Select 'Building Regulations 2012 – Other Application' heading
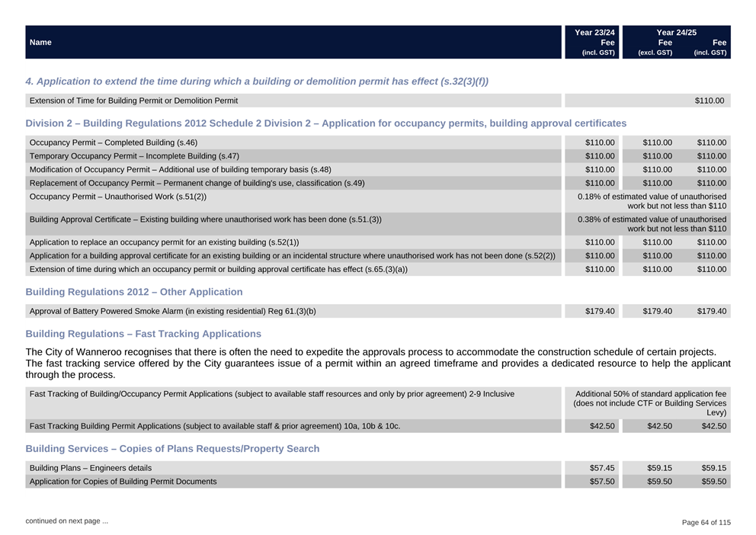The height and width of the screenshot is (535, 756). point(134,292)
